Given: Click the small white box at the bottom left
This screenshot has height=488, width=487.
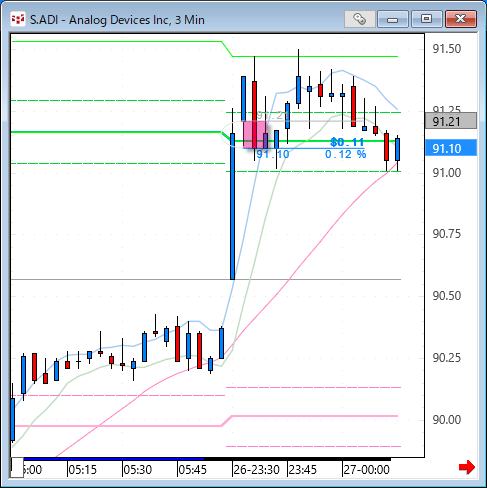Looking at the screenshot, I should (17, 468).
